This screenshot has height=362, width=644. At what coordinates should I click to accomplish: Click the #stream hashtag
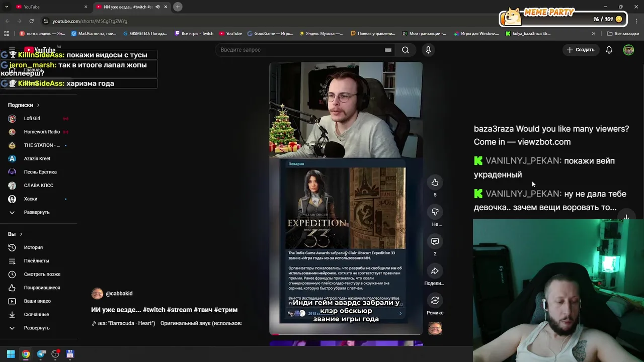click(180, 310)
